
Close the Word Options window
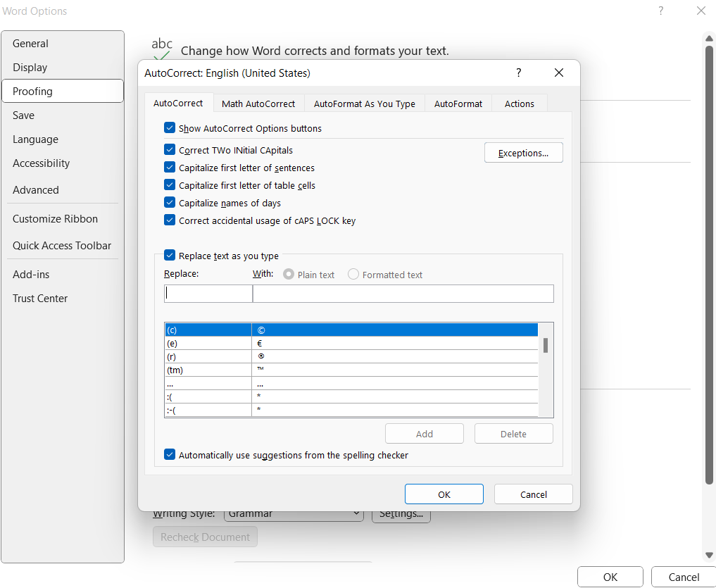click(x=701, y=11)
